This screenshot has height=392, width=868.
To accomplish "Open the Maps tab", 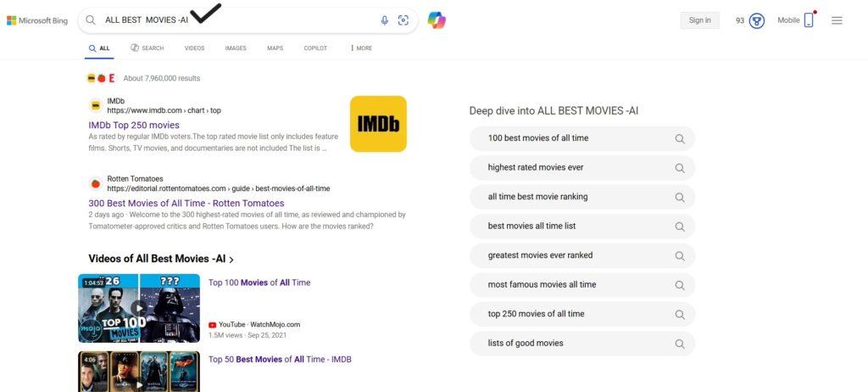I will (275, 48).
